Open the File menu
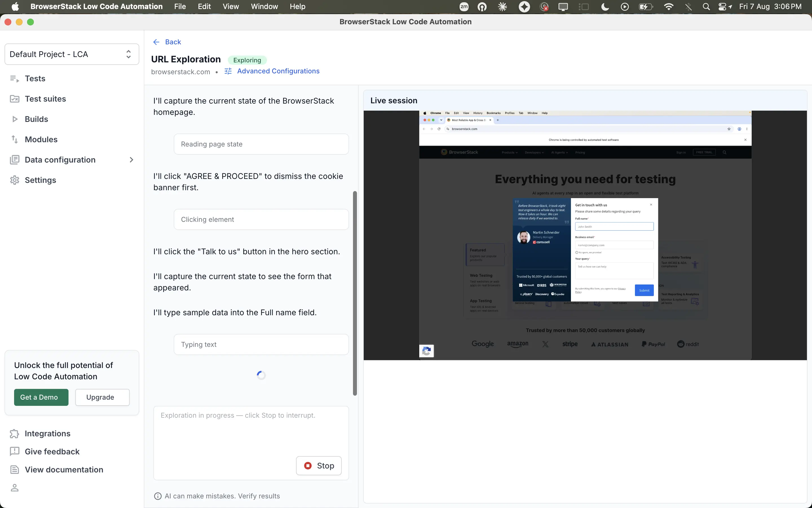Viewport: 812px width, 508px height. click(x=180, y=7)
